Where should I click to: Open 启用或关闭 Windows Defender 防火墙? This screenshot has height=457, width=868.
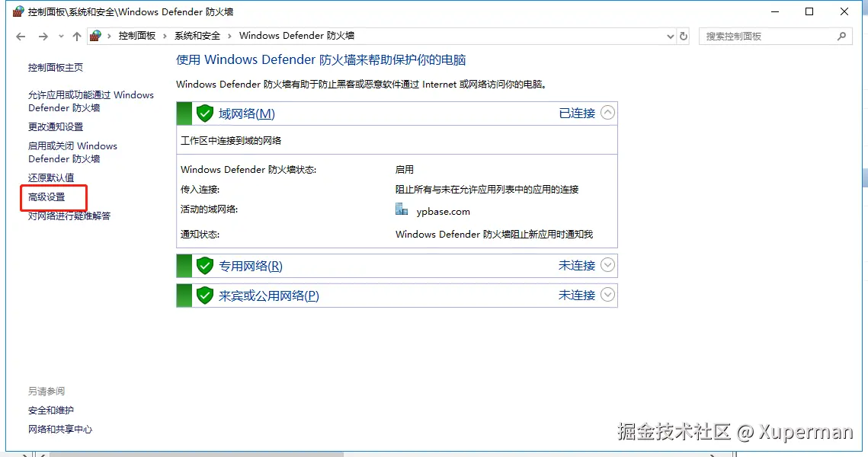(x=72, y=152)
